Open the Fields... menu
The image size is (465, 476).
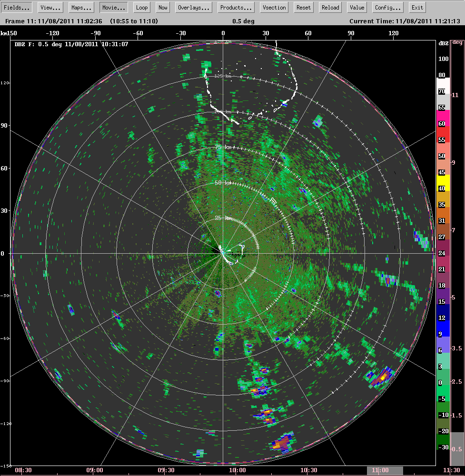17,8
